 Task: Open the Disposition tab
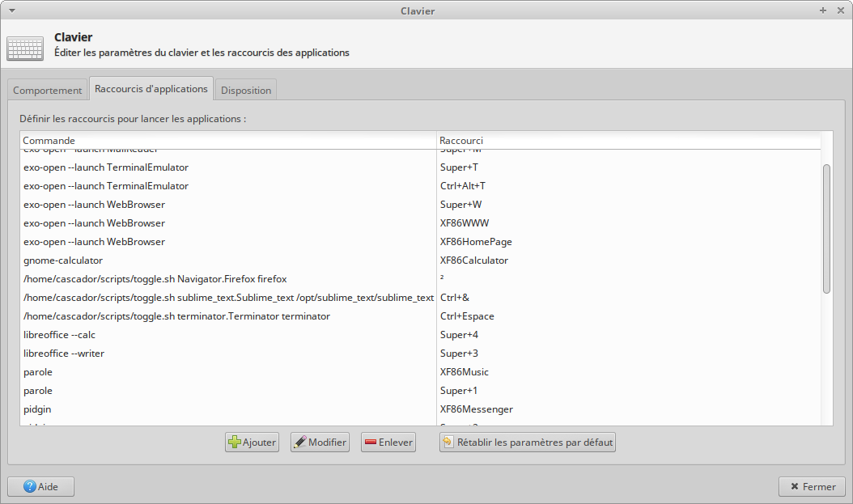coord(247,91)
